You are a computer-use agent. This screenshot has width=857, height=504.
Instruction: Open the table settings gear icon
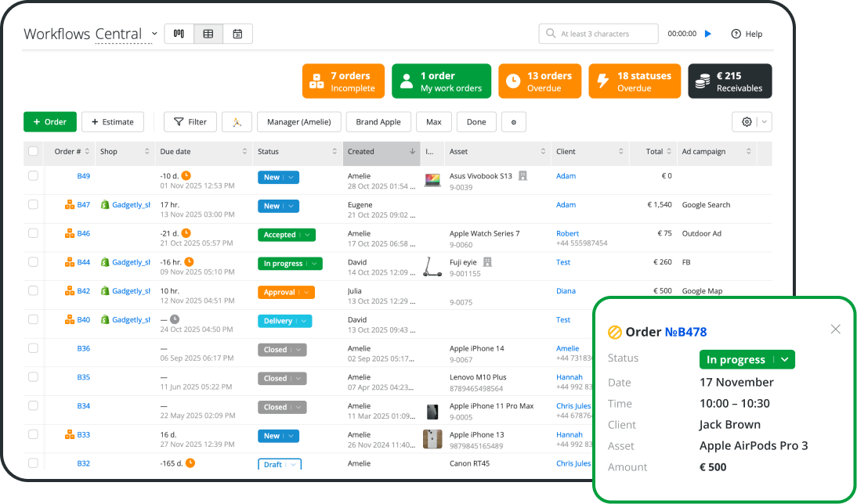(x=746, y=122)
